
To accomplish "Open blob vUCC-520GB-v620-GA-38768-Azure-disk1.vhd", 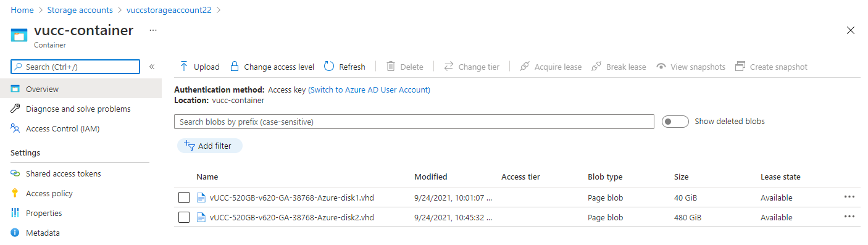I will [x=292, y=197].
